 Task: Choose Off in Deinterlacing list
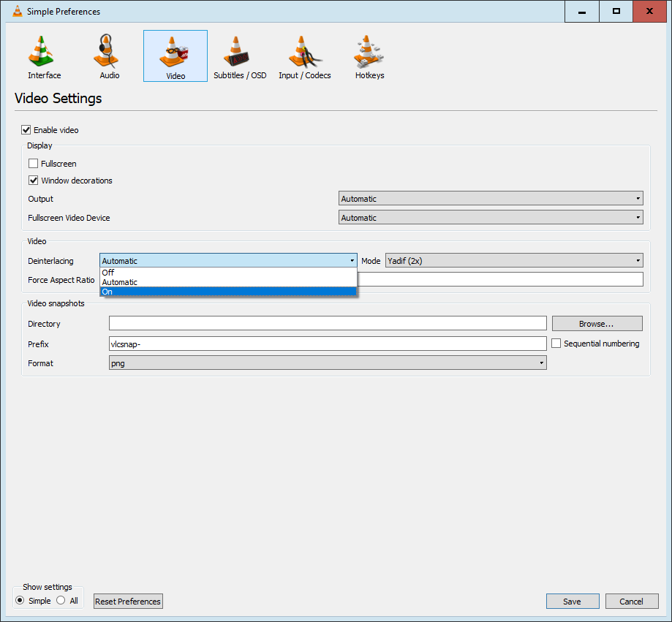coord(228,273)
